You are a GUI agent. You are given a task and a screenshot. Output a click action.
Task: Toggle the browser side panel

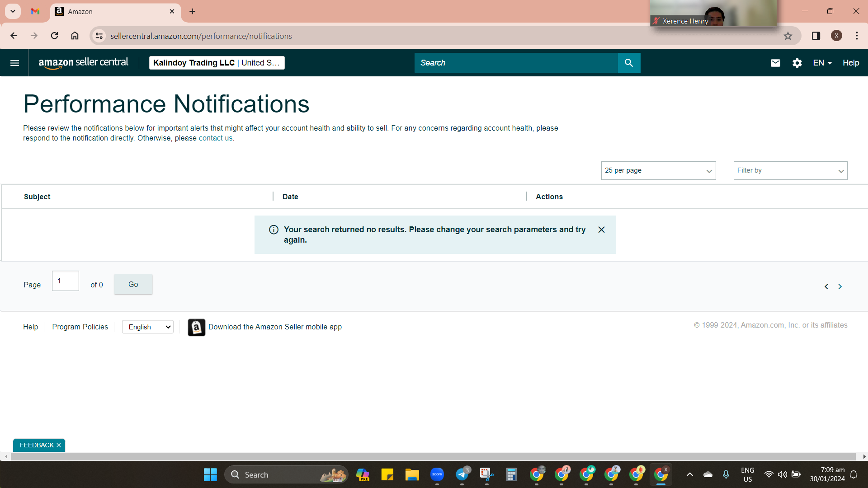pos(816,36)
